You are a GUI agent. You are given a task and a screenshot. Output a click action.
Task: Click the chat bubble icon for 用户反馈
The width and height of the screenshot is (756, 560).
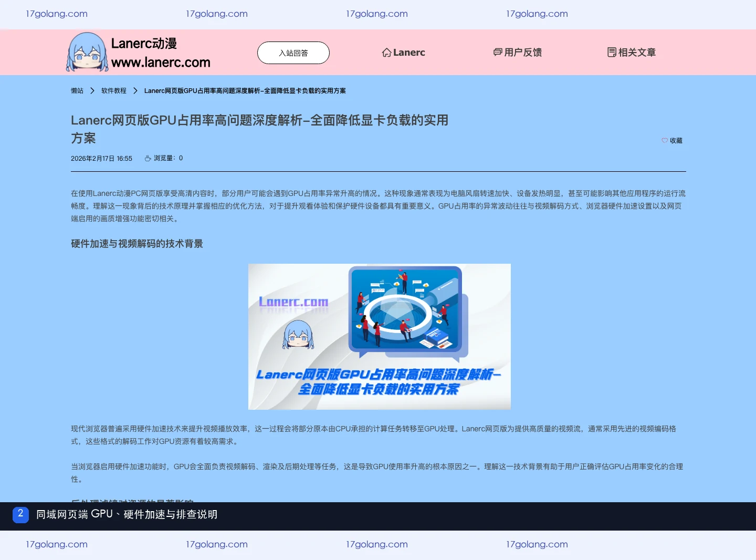498,52
